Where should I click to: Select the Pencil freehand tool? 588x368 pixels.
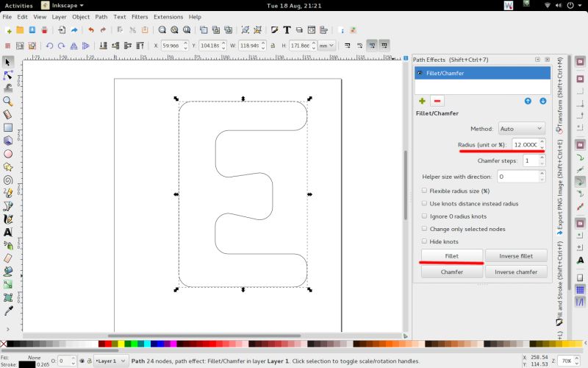[x=8, y=193]
